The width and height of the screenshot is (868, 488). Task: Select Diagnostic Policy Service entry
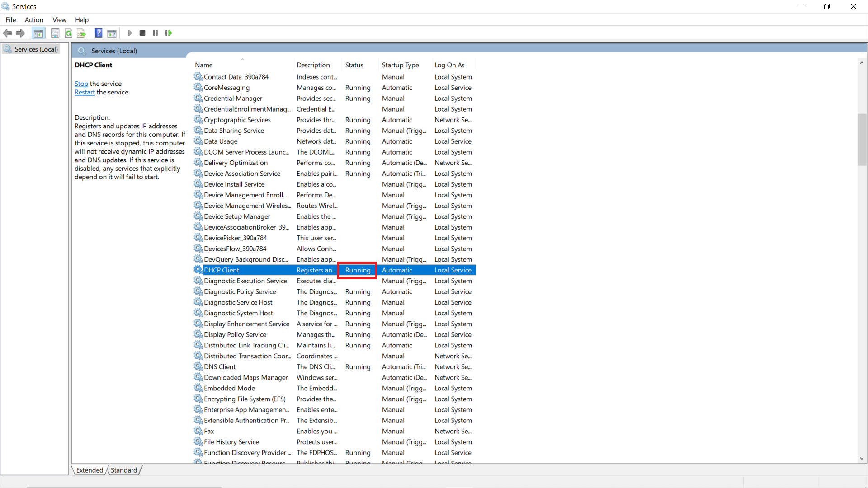[x=240, y=291]
